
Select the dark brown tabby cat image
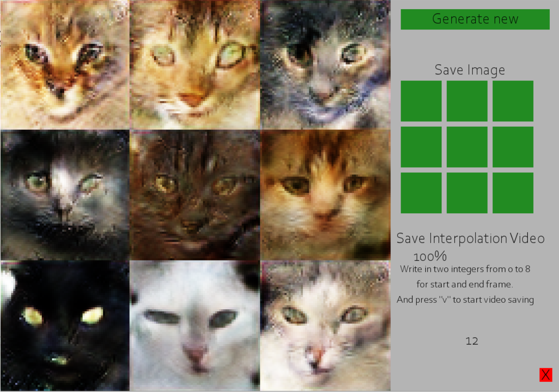195,195
